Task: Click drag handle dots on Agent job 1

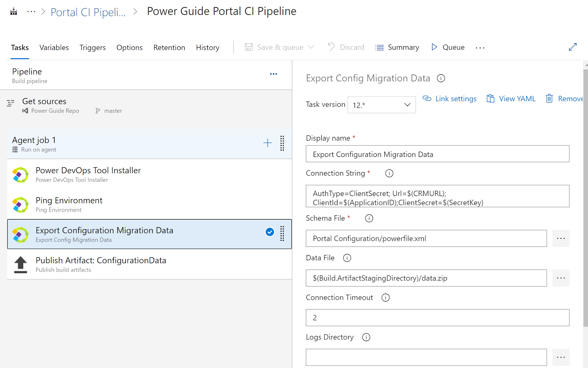Action: pyautogui.click(x=282, y=143)
